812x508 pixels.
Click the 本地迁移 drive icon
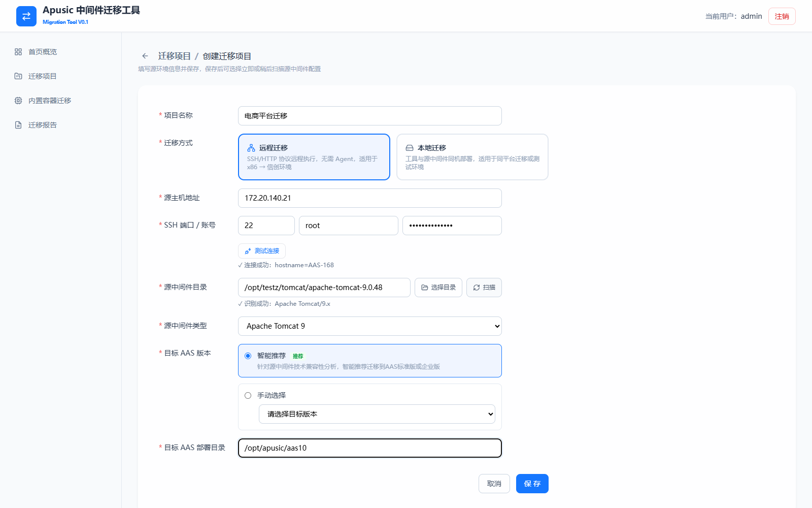[x=410, y=148]
